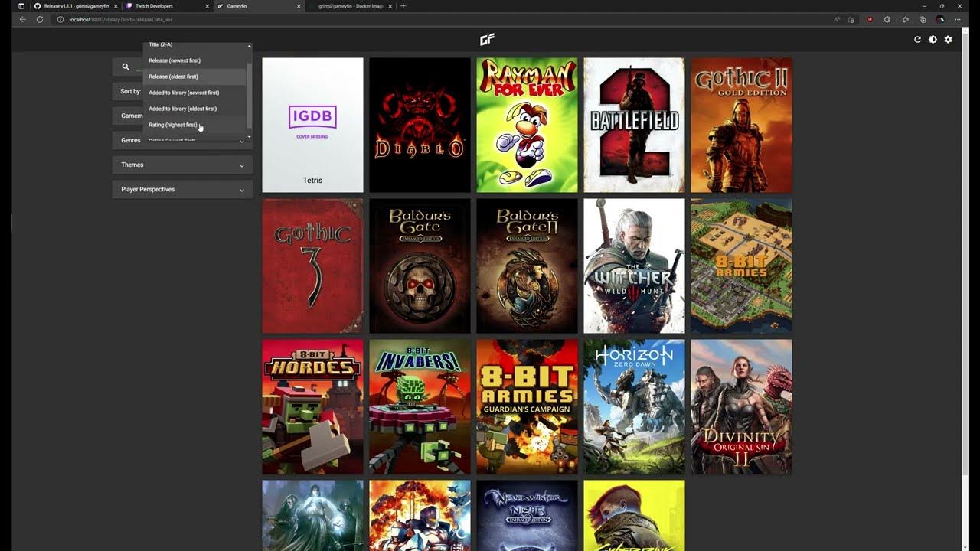Open browser Favorites star icon
This screenshot has height=551, width=980.
[x=905, y=19]
